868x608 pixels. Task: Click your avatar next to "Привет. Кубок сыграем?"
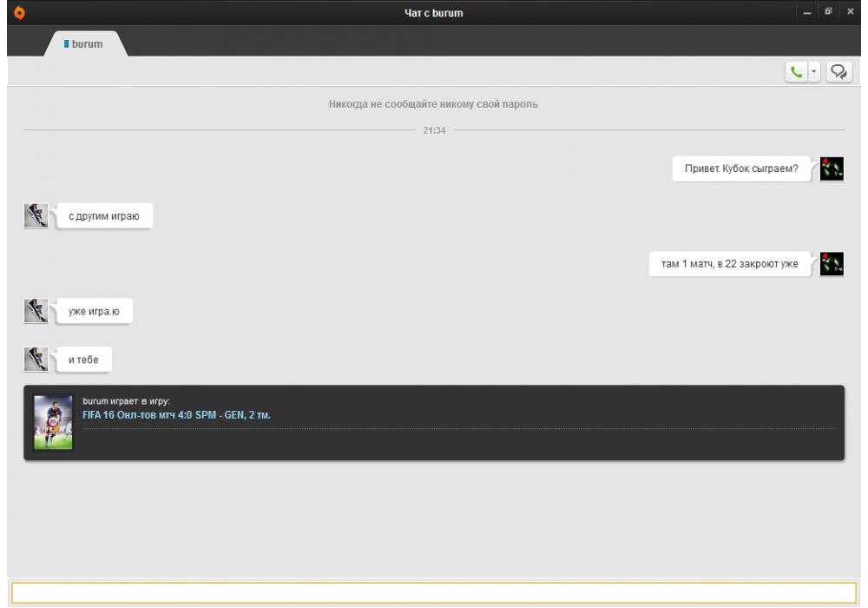[832, 168]
